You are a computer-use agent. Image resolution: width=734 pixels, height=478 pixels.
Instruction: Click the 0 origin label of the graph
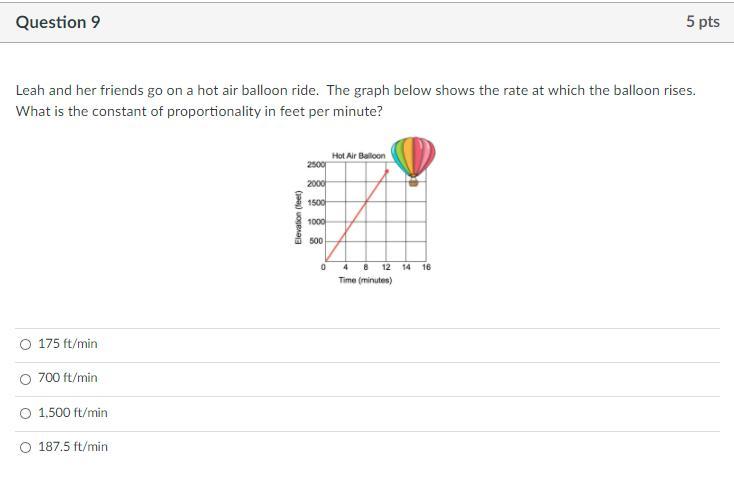(323, 267)
